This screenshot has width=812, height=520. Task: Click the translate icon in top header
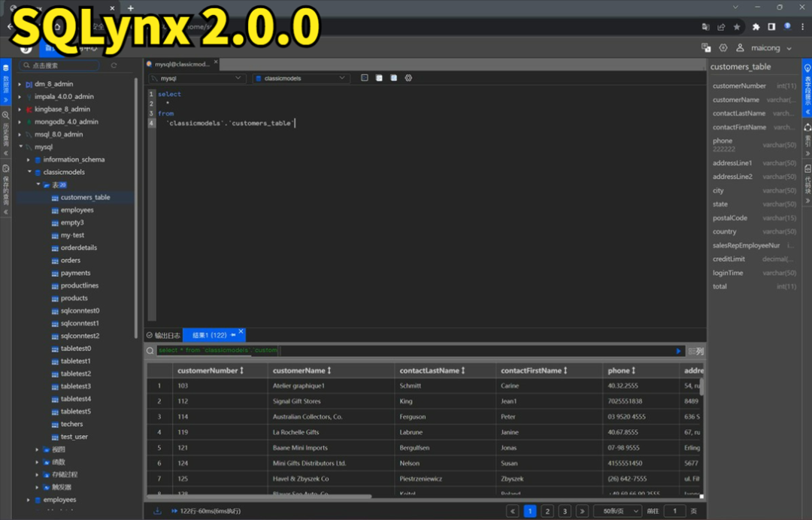tap(706, 47)
